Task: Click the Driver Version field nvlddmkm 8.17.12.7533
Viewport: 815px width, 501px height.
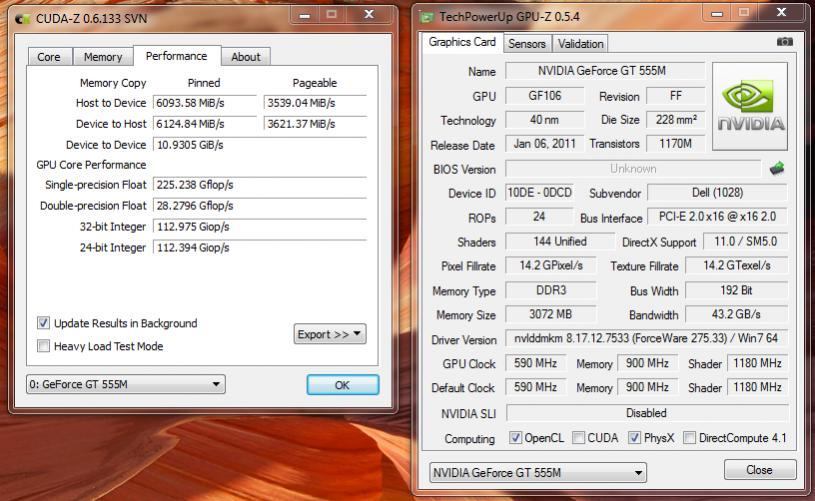Action: [x=646, y=338]
